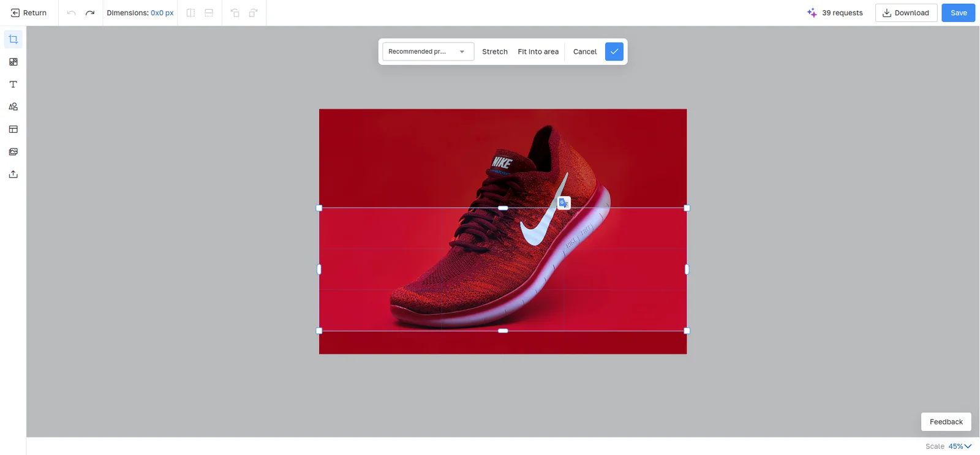980x455 pixels.
Task: Undo the last edit
Action: click(71, 13)
